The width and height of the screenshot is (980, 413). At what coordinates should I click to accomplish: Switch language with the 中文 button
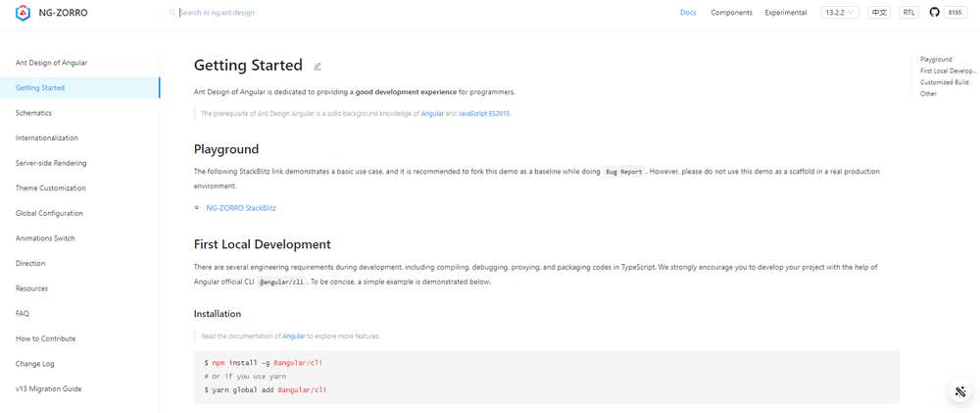[879, 13]
